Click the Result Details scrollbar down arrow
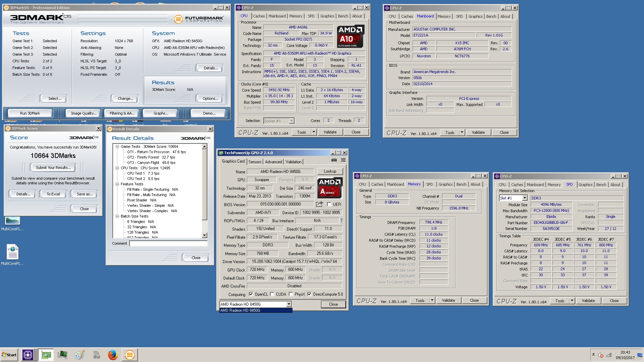 pos(205,235)
